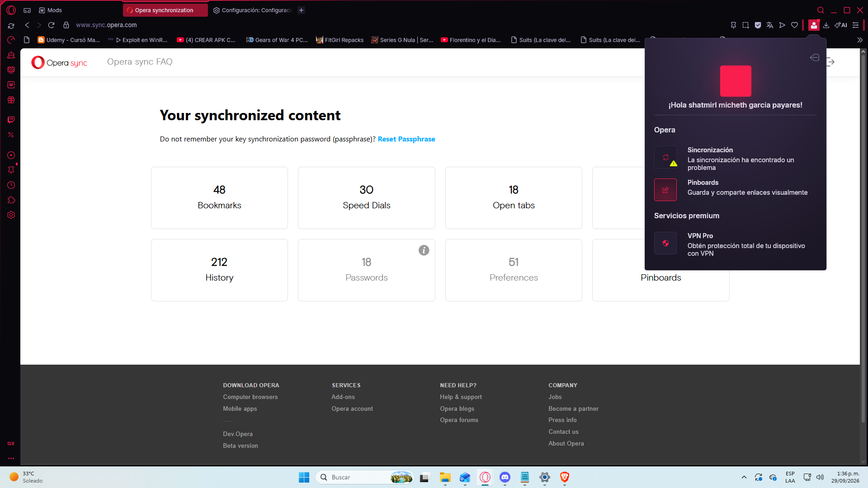Expand the hidden bookmarks chevron

[859, 40]
